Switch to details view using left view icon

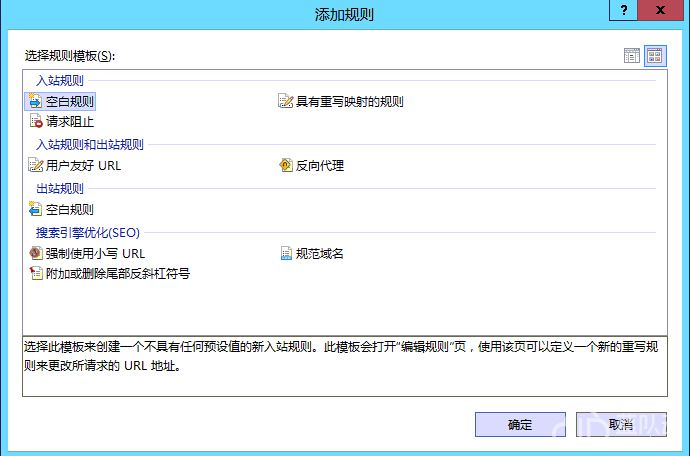pos(632,56)
